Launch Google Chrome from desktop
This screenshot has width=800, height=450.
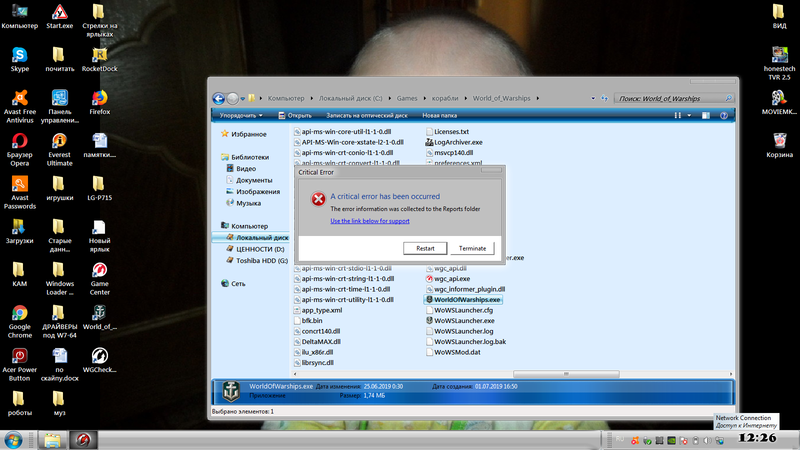click(x=19, y=321)
